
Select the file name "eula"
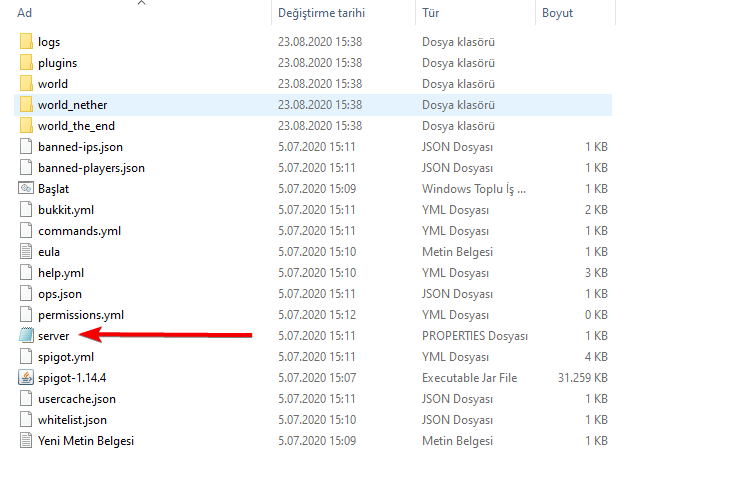(49, 252)
